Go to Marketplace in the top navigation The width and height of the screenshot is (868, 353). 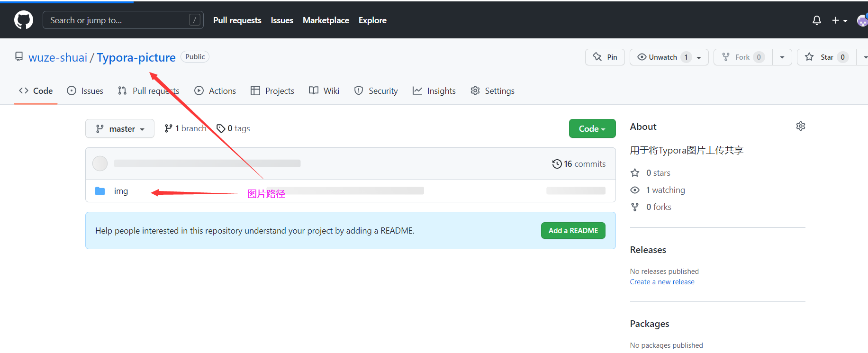click(326, 20)
